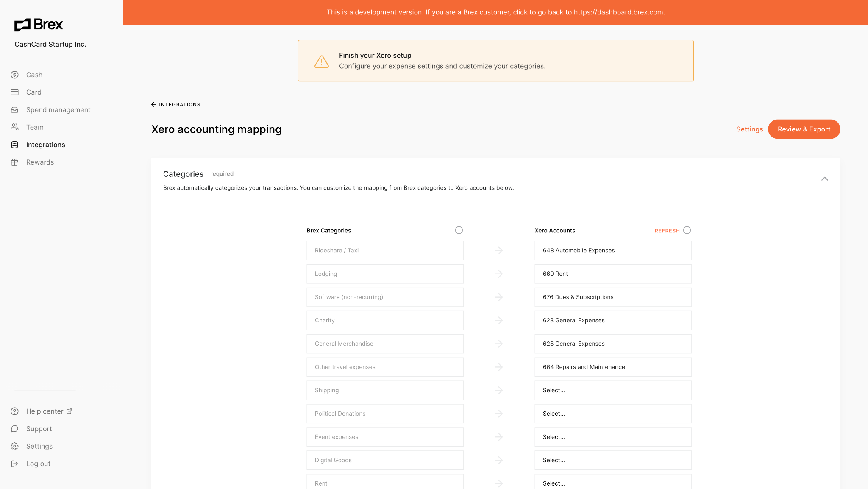Screen dimensions: 868x489
Task: Click the info icon next to Brex Categories
Action: coord(459,230)
